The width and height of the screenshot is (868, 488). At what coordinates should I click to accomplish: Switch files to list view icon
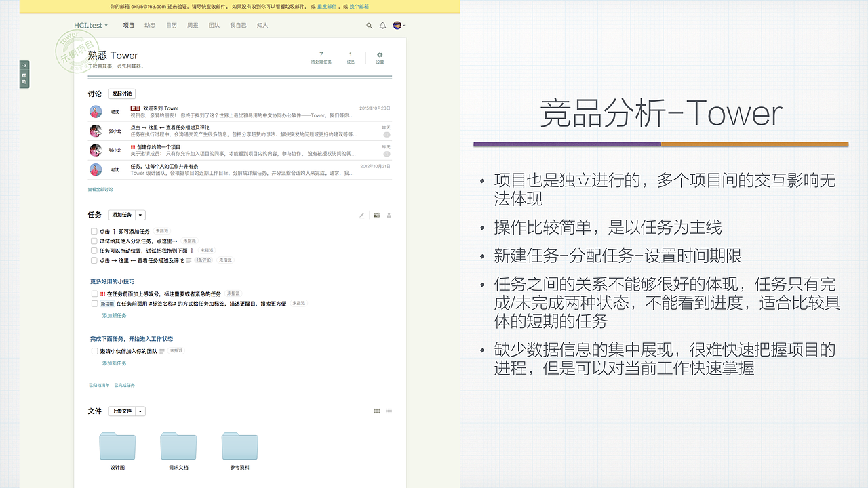pyautogui.click(x=389, y=411)
